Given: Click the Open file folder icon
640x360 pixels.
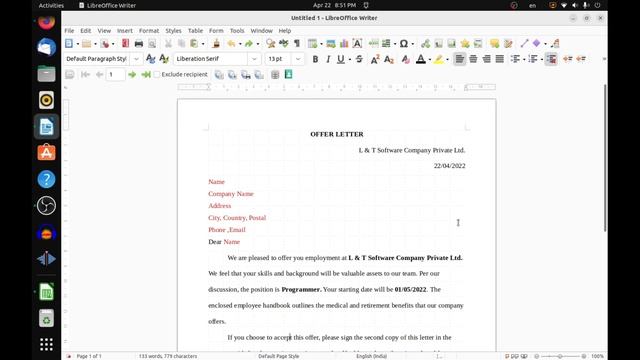Looking at the screenshot, I should click(87, 43).
